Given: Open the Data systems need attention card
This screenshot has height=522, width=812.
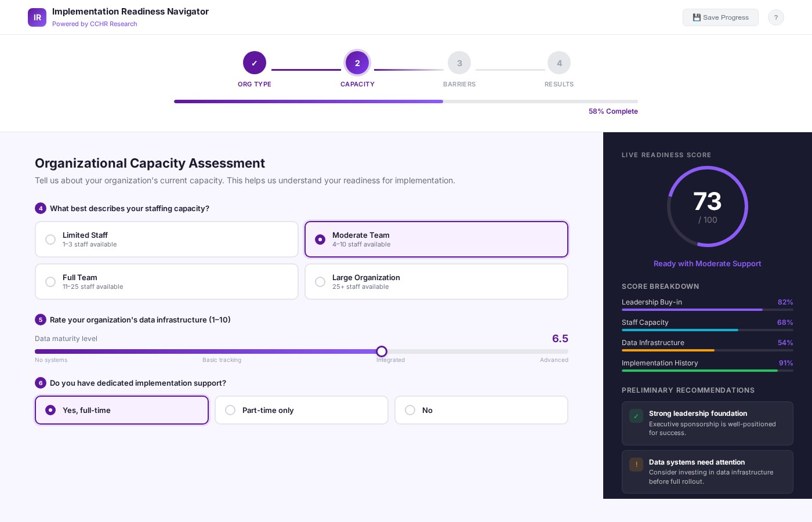Looking at the screenshot, I should 708,472.
